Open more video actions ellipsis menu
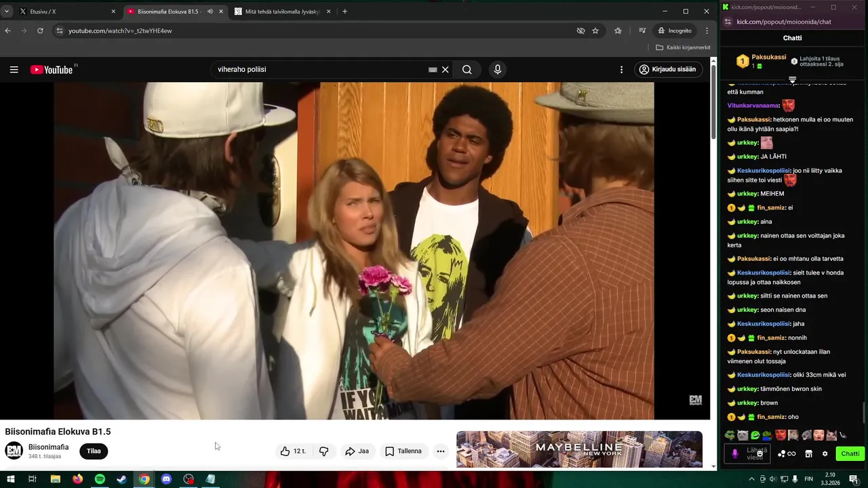The image size is (868, 488). (441, 451)
